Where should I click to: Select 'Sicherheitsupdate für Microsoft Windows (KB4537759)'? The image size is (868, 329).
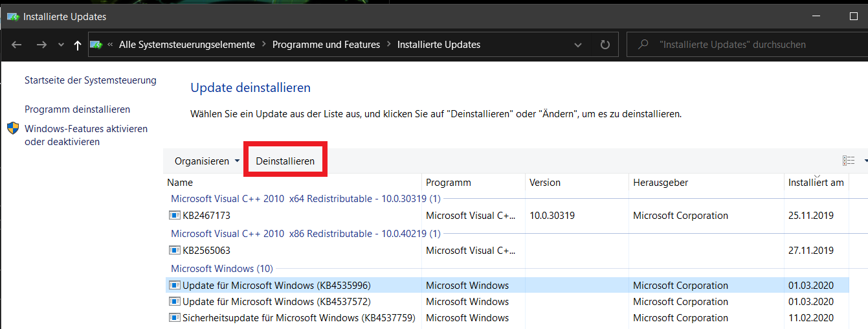(507, 318)
